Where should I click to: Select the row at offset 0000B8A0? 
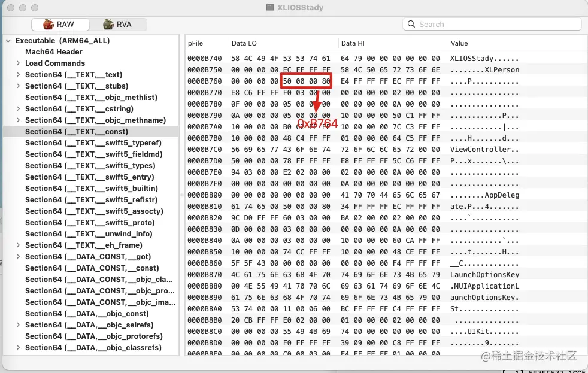pyautogui.click(x=386, y=309)
